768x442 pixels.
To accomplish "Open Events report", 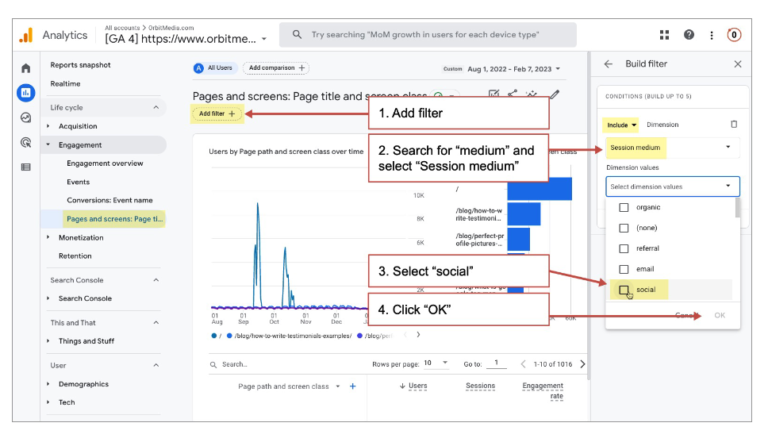I will coord(78,182).
